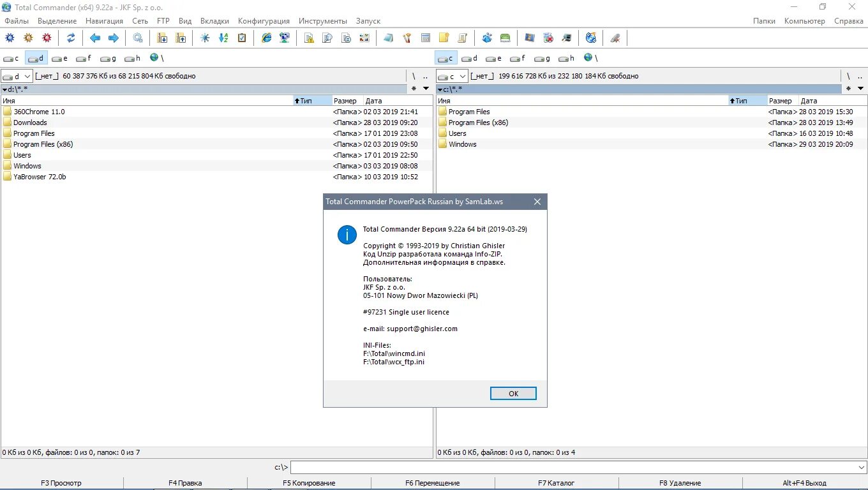Refresh panels with the blue arrows icon
868x490 pixels.
[x=71, y=38]
